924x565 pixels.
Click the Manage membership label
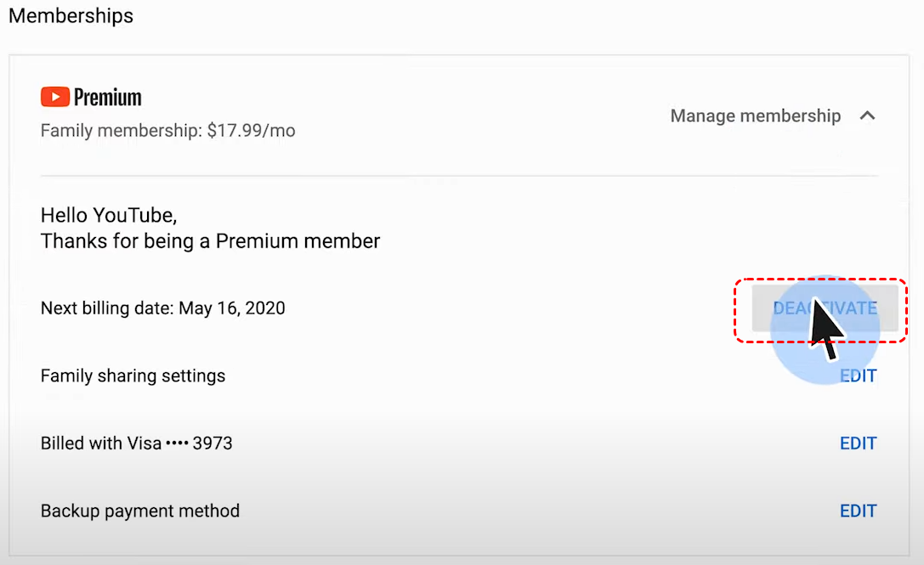click(755, 116)
